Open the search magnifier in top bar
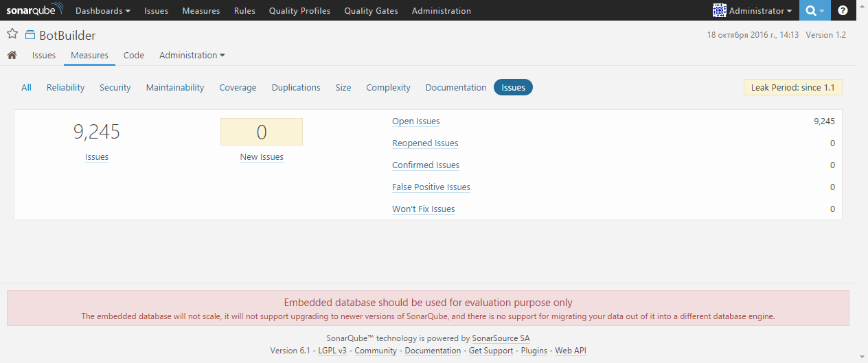The width and height of the screenshot is (868, 363). coord(814,10)
